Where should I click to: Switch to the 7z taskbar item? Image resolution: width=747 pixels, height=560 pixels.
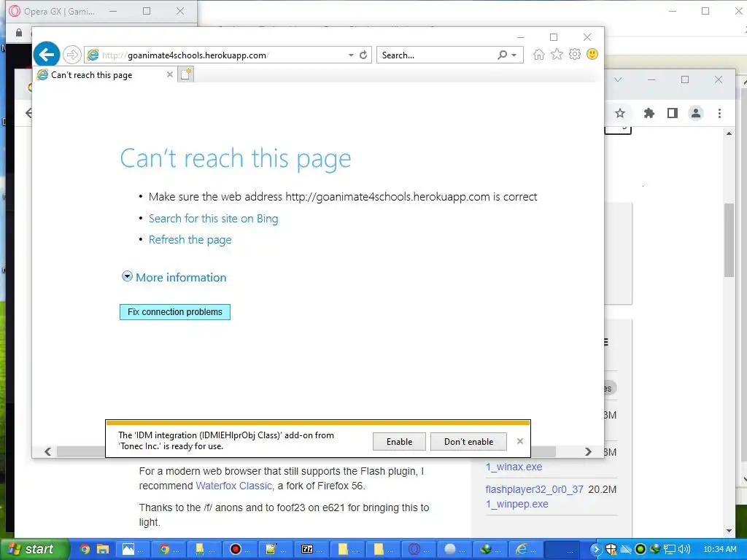coord(311,550)
